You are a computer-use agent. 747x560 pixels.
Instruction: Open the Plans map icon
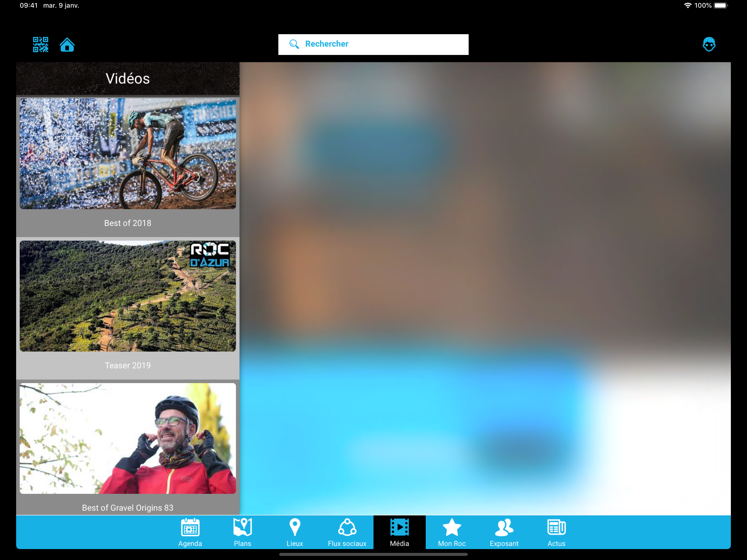(x=243, y=527)
